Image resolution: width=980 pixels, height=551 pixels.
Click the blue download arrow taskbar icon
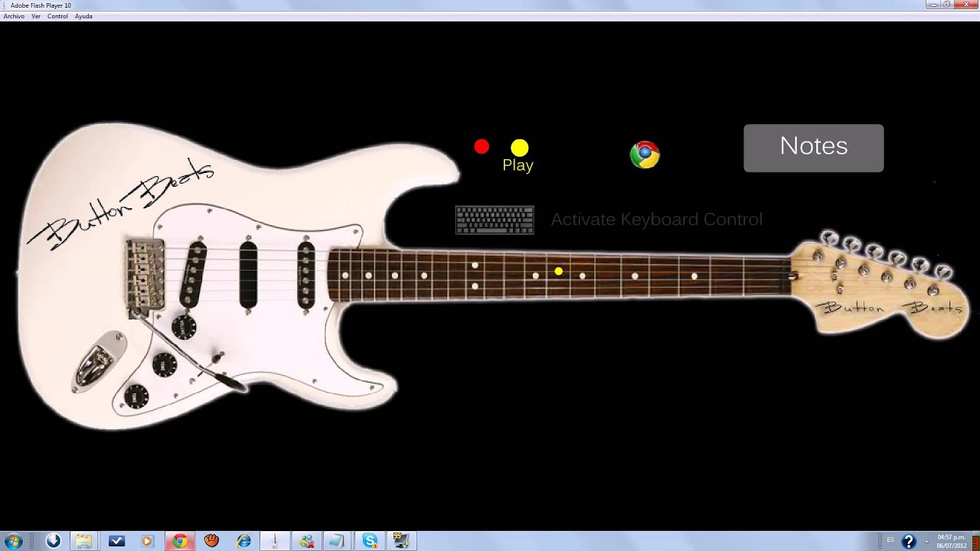(53, 541)
